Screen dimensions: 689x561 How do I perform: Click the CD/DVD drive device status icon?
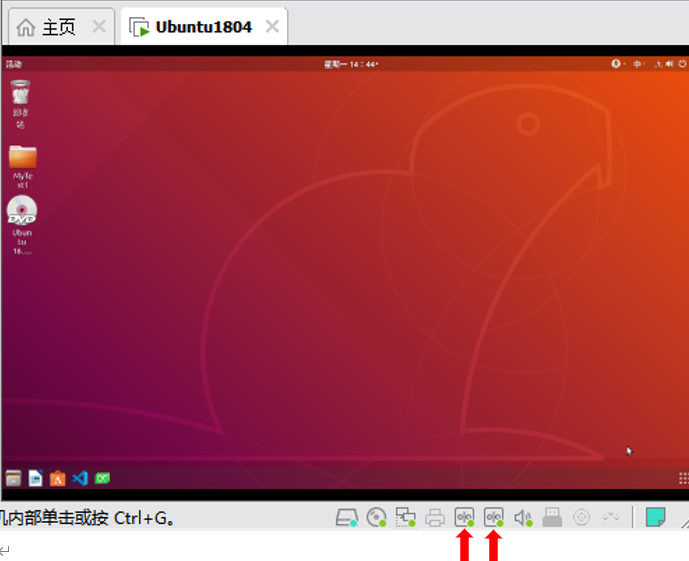pyautogui.click(x=376, y=517)
